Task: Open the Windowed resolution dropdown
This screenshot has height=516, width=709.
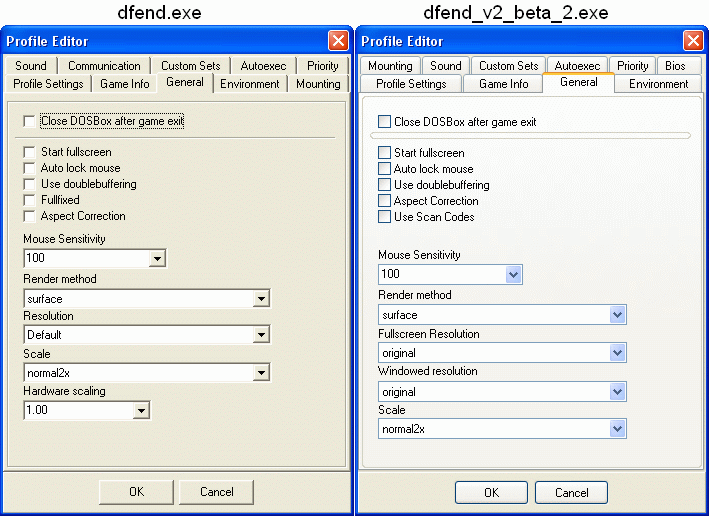Action: pyautogui.click(x=617, y=392)
